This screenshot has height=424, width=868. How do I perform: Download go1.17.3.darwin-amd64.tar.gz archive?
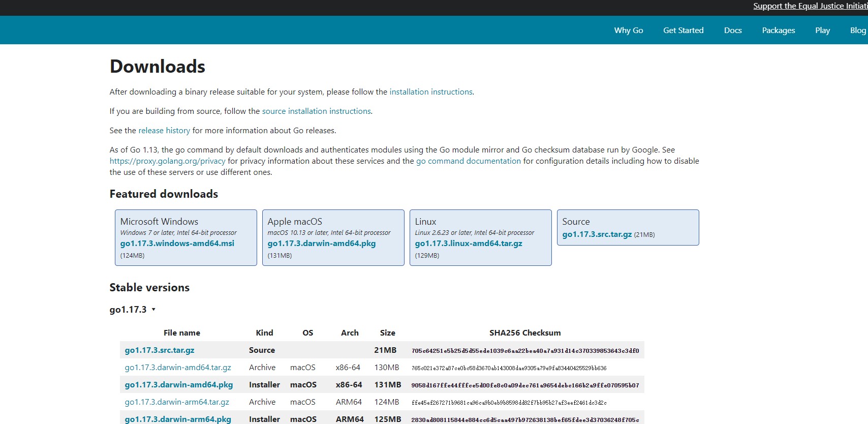(x=178, y=368)
